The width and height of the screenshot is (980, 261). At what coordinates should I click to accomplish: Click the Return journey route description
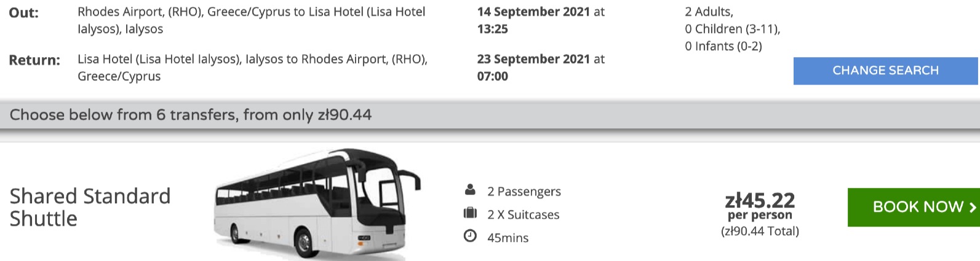click(x=252, y=68)
